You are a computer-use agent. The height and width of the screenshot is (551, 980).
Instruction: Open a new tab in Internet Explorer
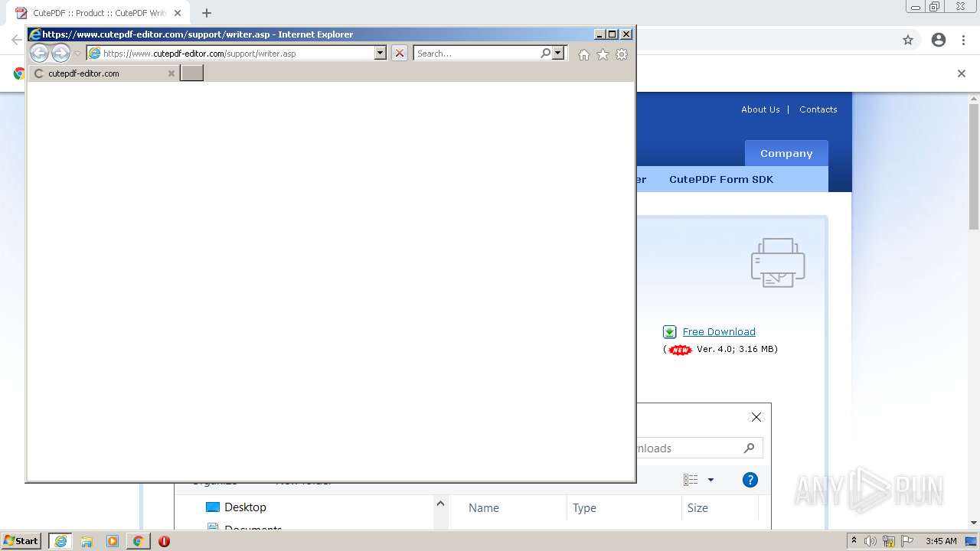click(191, 73)
